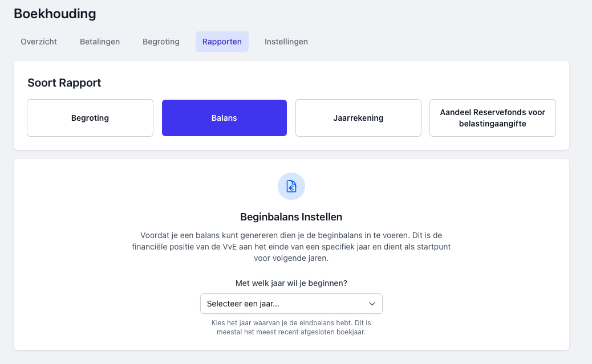Pick the Jaarrekening report button
The height and width of the screenshot is (364, 592).
tap(358, 118)
